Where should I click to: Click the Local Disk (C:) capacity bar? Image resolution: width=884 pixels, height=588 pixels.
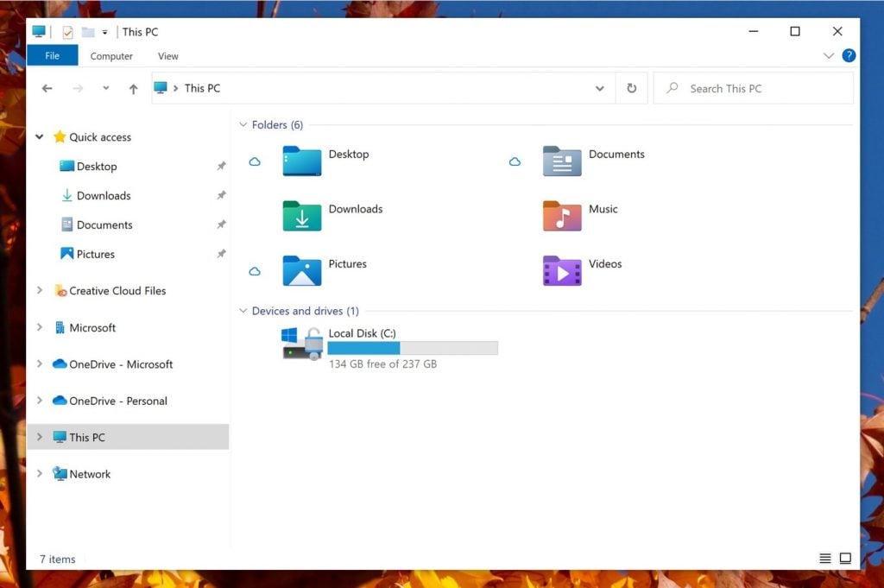click(x=413, y=348)
